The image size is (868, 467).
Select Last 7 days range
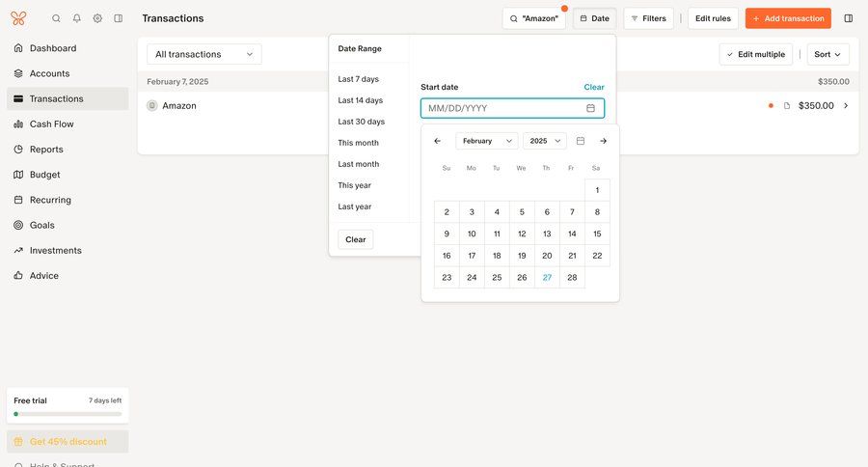click(x=358, y=79)
